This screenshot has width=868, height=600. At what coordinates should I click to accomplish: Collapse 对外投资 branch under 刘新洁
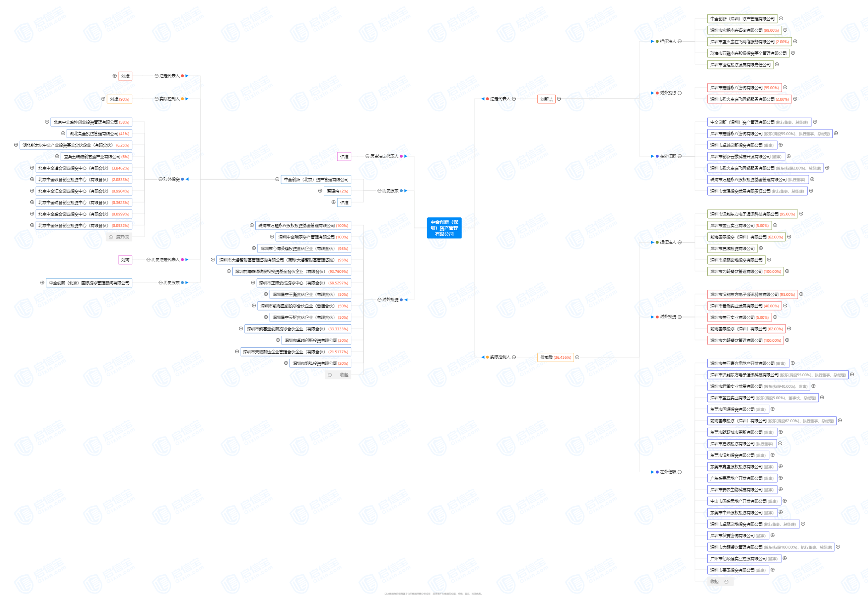point(680,93)
